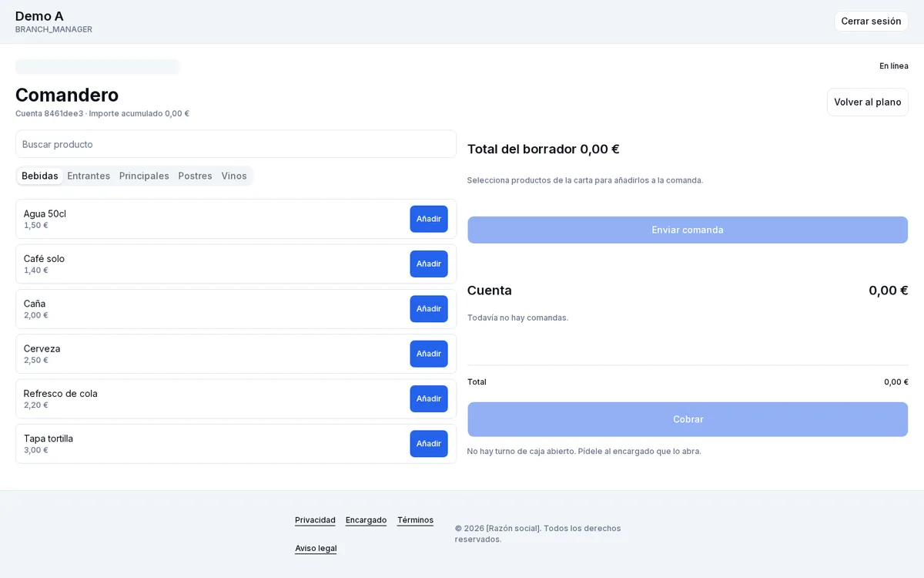Image resolution: width=924 pixels, height=578 pixels.
Task: Click the Cobrar button
Action: [688, 419]
